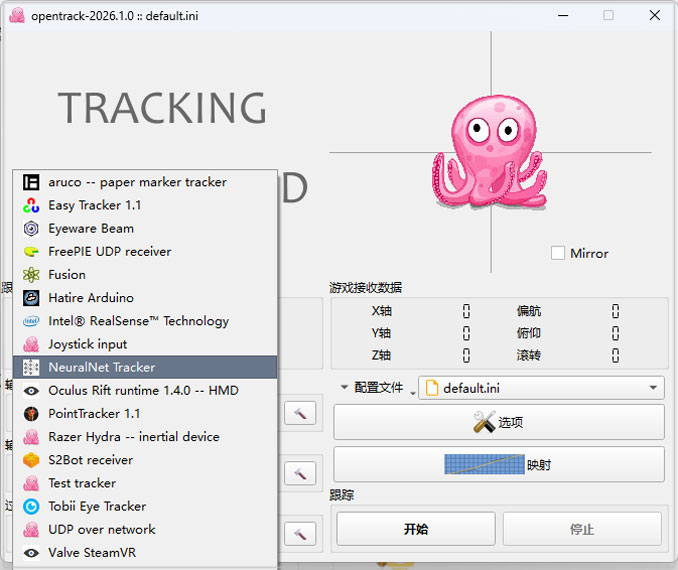Minimize the opentrack window

(x=563, y=16)
